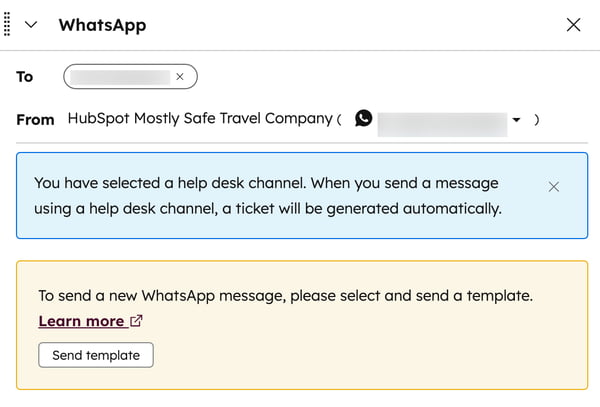This screenshot has width=600, height=407.
Task: Open the From channel dropdown arrow
Action: (516, 119)
